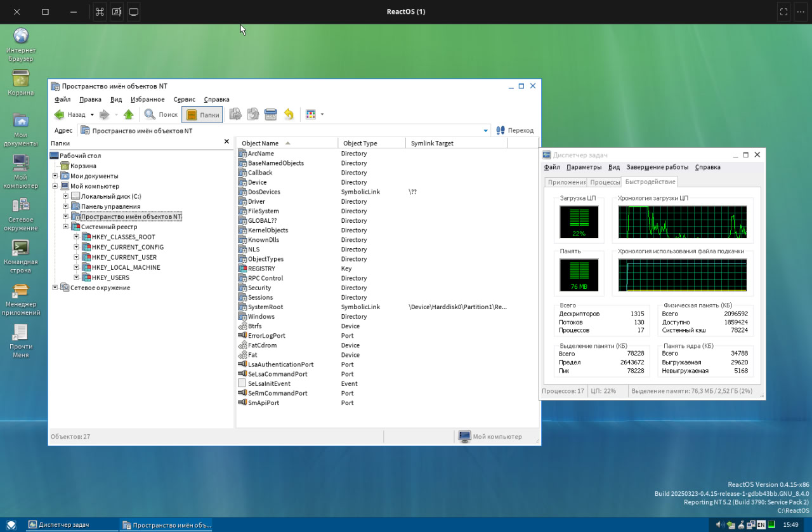Screen dimensions: 812x532
Task: Select the REGISTRY key in the object list
Action: tap(261, 269)
